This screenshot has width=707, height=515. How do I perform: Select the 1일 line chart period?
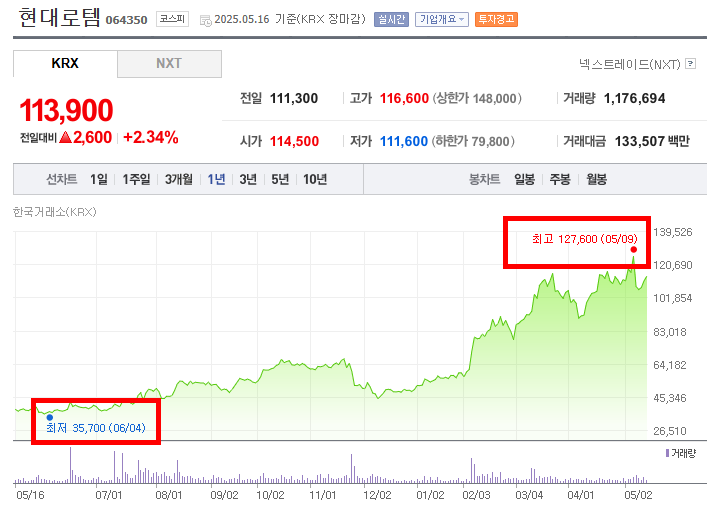coord(99,179)
